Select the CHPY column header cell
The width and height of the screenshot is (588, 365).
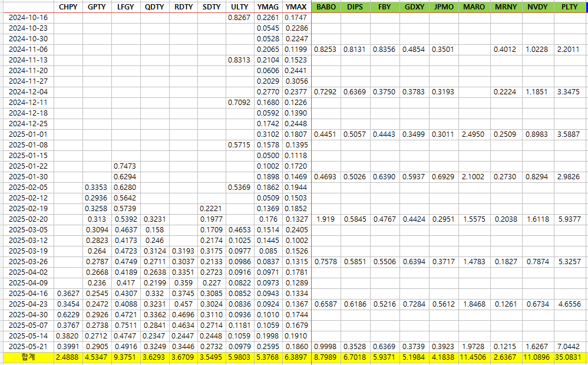point(68,6)
